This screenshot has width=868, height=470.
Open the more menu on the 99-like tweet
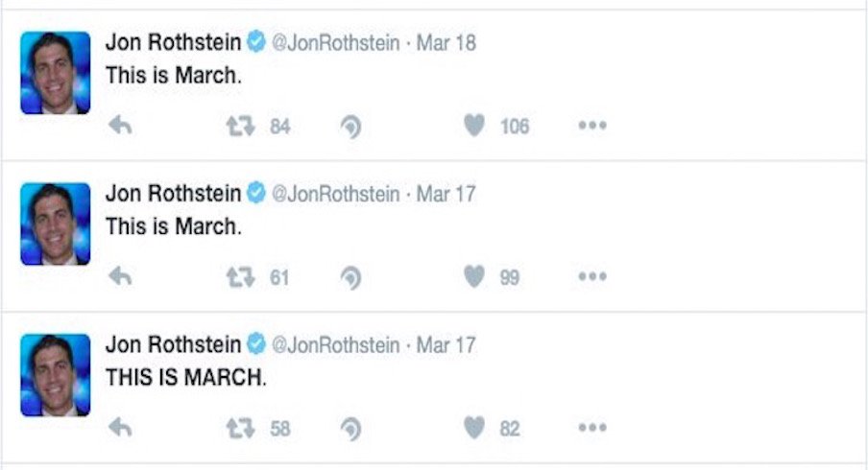(592, 276)
